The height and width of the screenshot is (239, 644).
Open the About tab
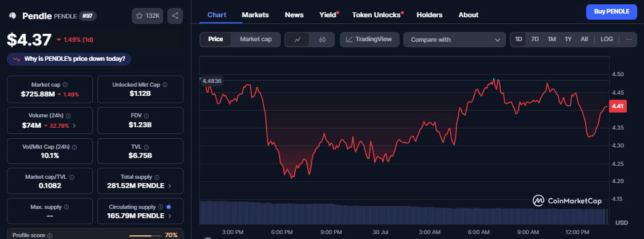pyautogui.click(x=468, y=15)
